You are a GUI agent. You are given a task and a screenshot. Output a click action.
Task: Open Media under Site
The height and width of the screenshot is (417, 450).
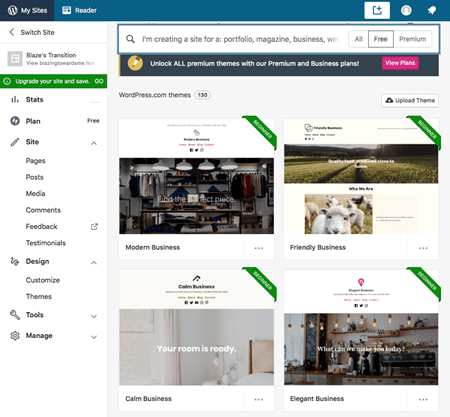click(x=35, y=193)
